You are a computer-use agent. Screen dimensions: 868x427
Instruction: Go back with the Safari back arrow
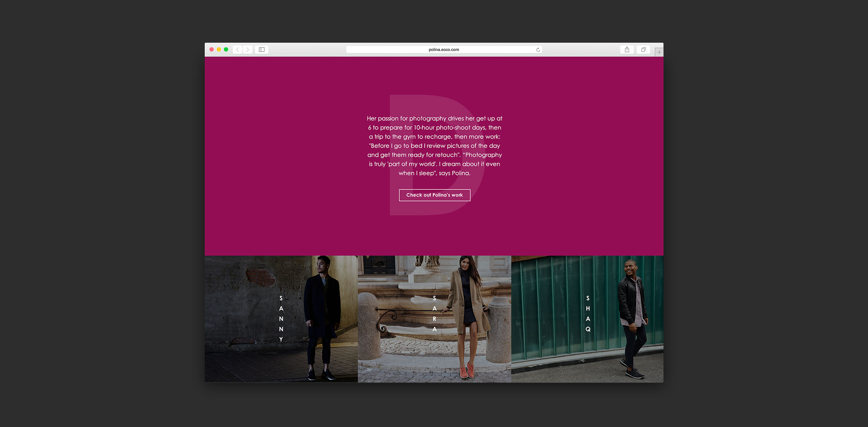click(x=237, y=50)
